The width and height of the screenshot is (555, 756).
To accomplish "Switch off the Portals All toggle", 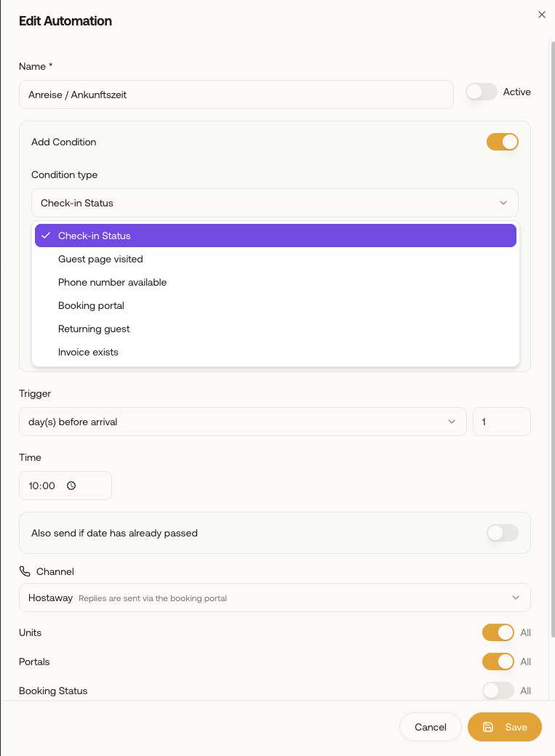I will pyautogui.click(x=498, y=661).
